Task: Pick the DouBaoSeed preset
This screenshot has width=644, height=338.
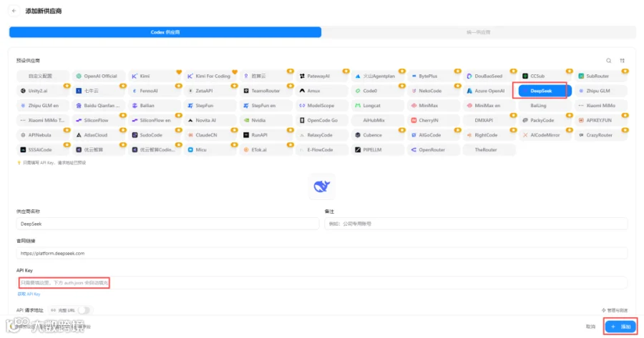Action: 489,76
